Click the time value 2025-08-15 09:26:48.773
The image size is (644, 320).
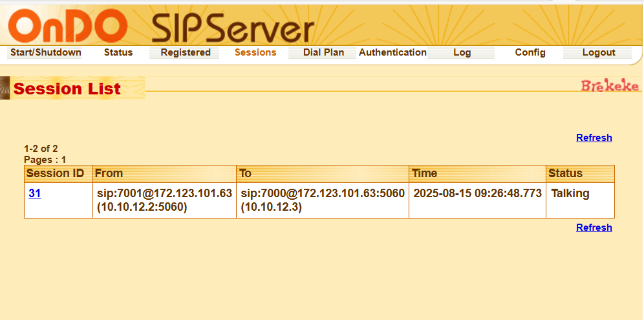coord(478,193)
